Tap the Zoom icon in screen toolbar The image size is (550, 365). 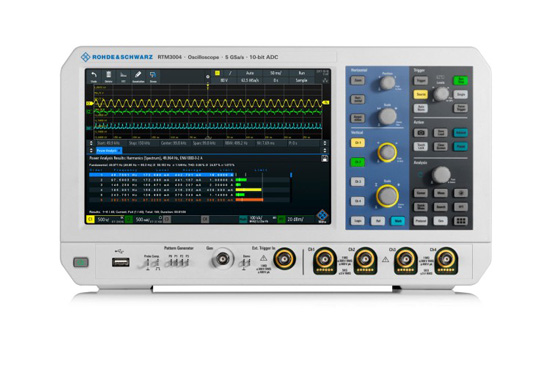coord(153,76)
